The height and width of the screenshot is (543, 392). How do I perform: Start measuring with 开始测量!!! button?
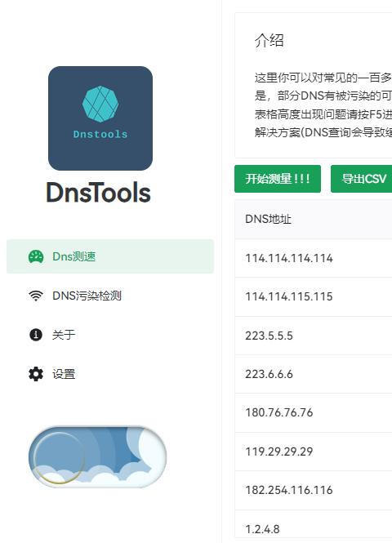point(278,179)
